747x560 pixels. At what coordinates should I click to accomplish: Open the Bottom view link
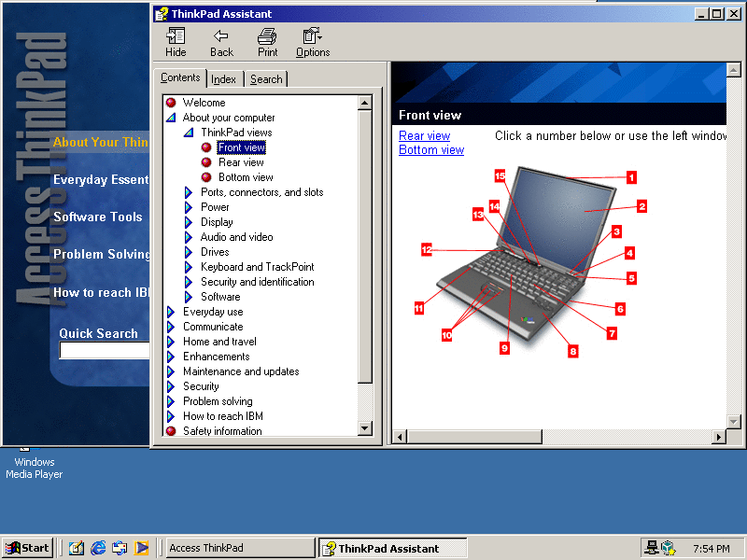(x=430, y=149)
